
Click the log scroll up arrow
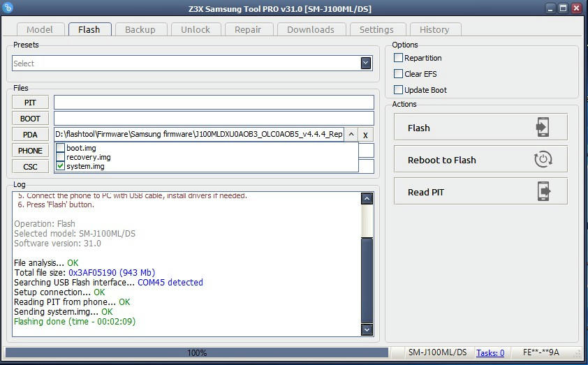367,198
